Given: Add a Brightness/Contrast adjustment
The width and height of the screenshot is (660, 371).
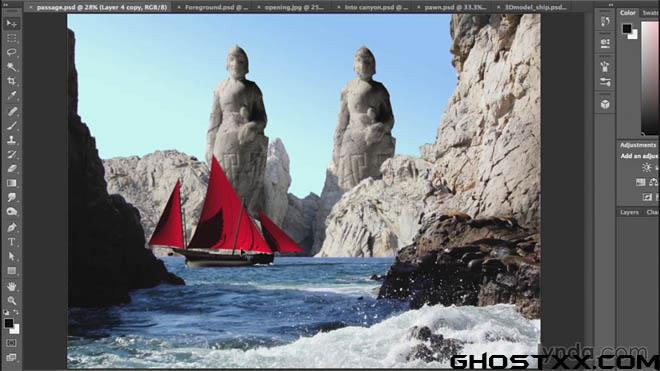Looking at the screenshot, I should click(647, 168).
